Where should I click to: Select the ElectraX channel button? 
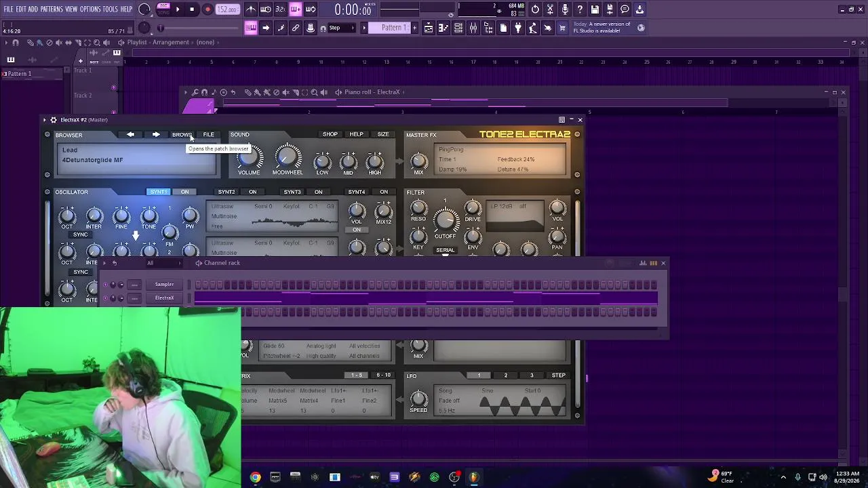pyautogui.click(x=164, y=298)
